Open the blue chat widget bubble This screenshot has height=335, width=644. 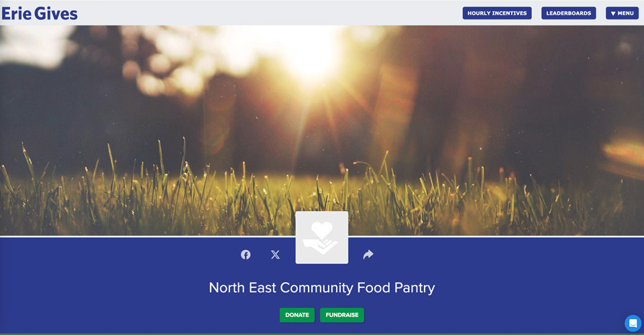click(x=633, y=323)
